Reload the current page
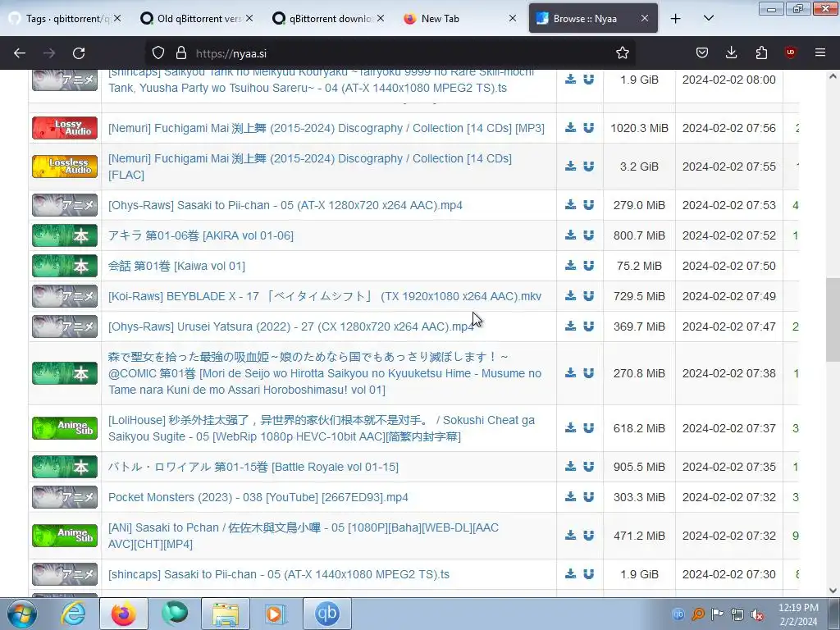840x630 pixels. (x=79, y=53)
